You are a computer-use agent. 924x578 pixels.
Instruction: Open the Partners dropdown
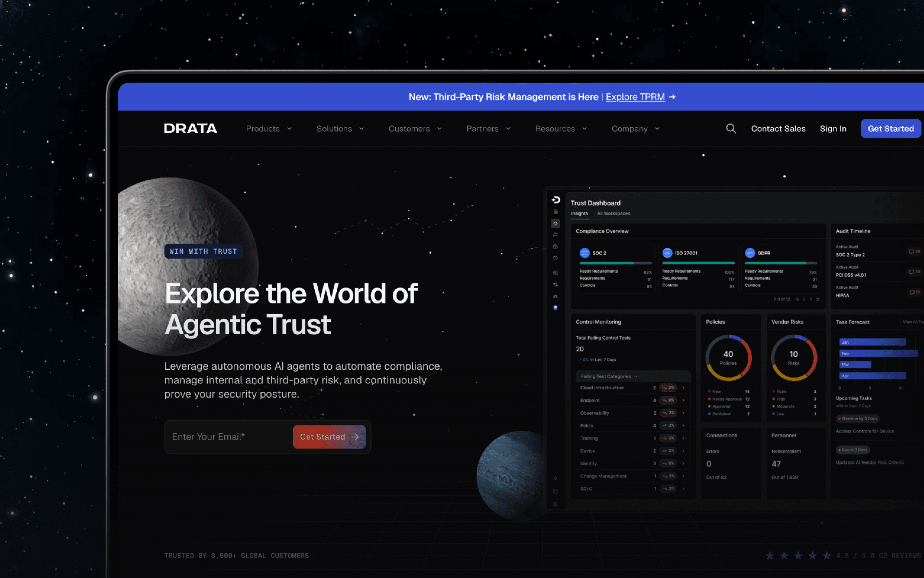488,129
